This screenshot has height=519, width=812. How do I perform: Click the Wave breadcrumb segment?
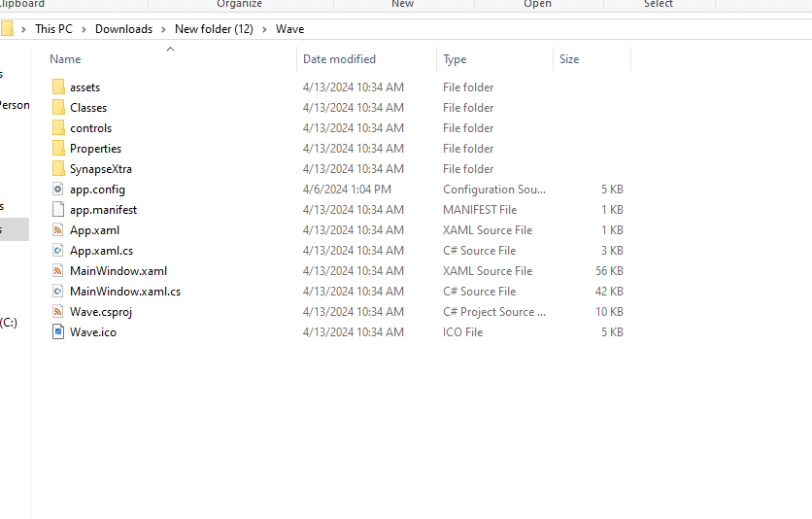(289, 29)
